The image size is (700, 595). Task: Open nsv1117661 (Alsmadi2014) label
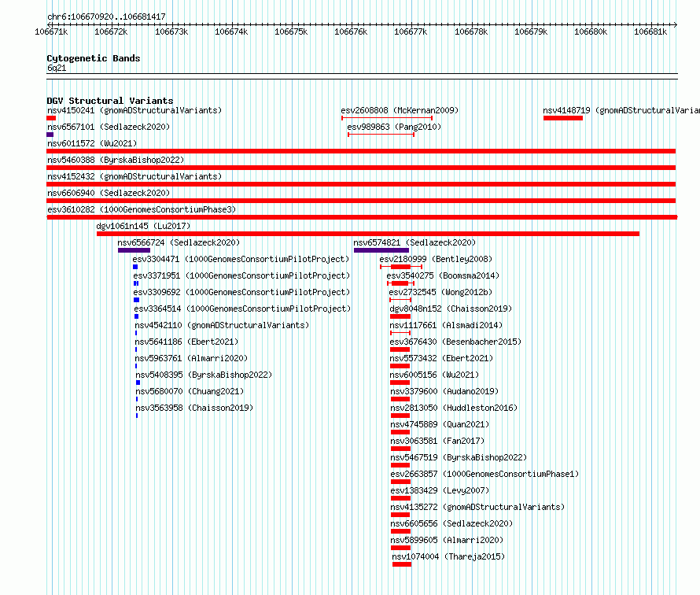click(446, 325)
